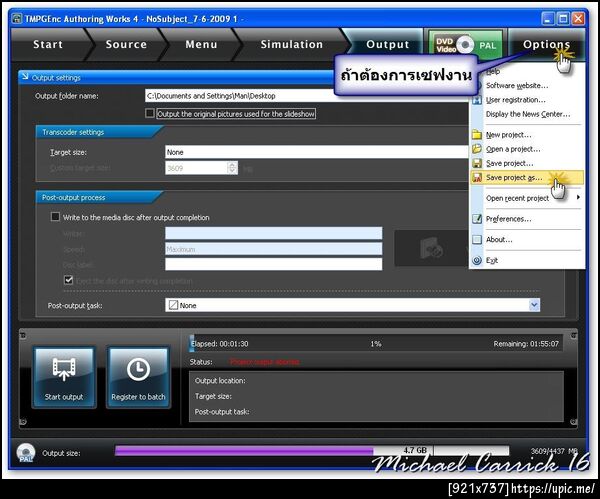Enable output of original slideshow pictures

coord(150,113)
